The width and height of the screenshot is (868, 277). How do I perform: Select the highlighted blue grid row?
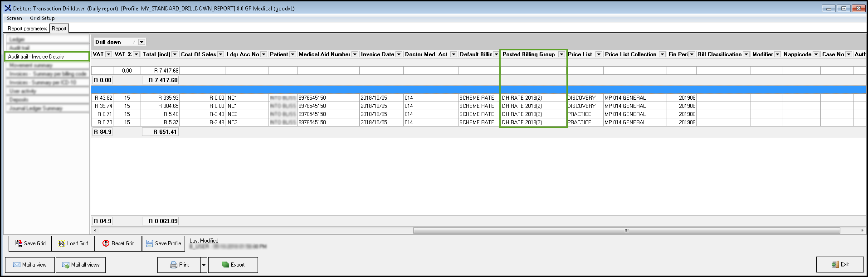[x=454, y=90]
